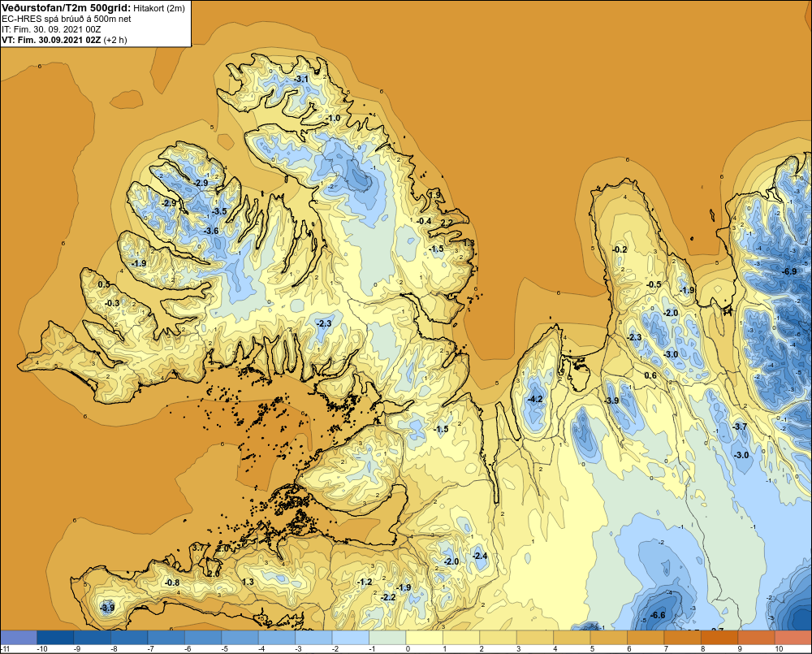Click the '-0.2' temperature value on the map

[620, 249]
